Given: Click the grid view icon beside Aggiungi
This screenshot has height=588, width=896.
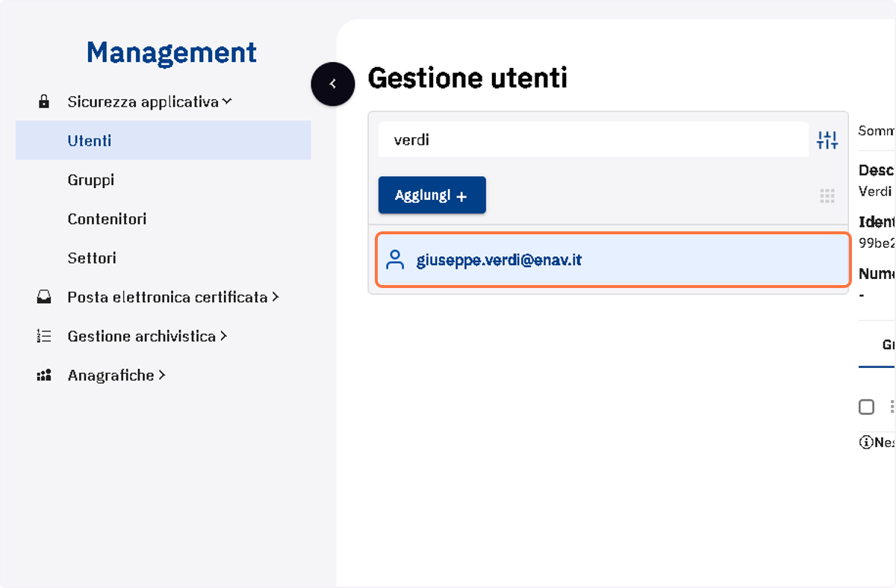Looking at the screenshot, I should tap(827, 196).
